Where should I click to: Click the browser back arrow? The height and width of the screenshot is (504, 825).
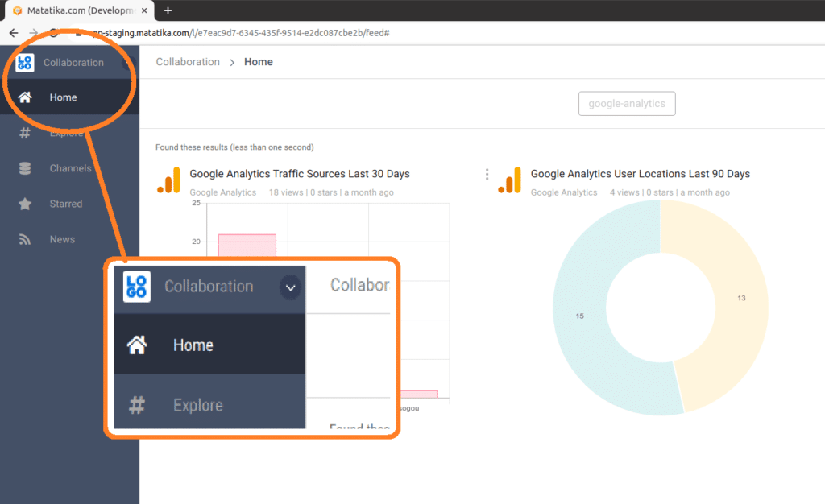pyautogui.click(x=14, y=32)
